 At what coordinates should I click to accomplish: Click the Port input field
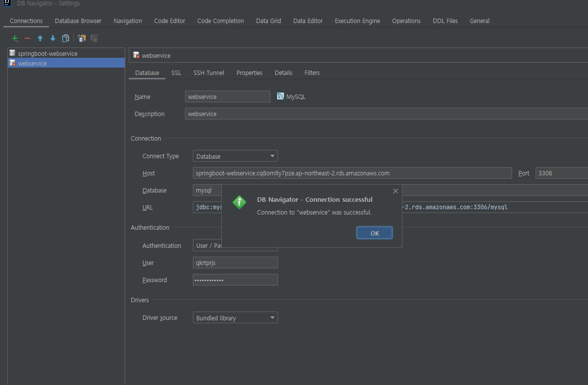[x=562, y=173]
